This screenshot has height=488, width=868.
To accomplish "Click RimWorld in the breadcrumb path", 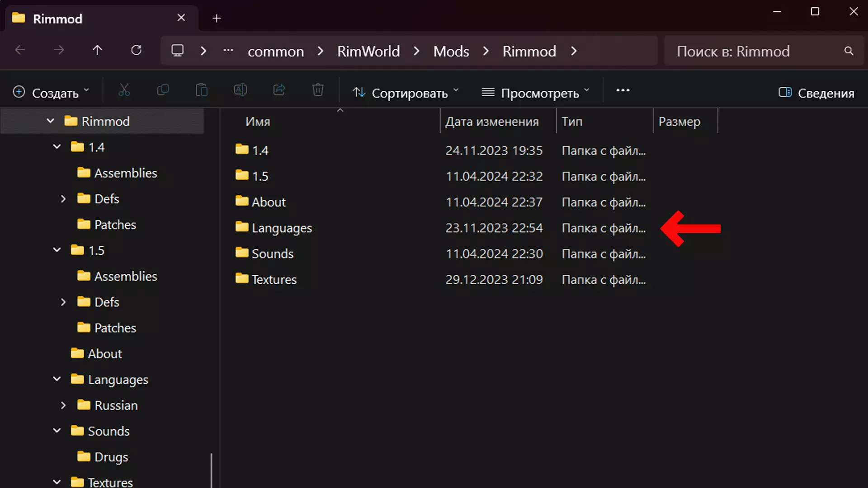I will pos(368,51).
